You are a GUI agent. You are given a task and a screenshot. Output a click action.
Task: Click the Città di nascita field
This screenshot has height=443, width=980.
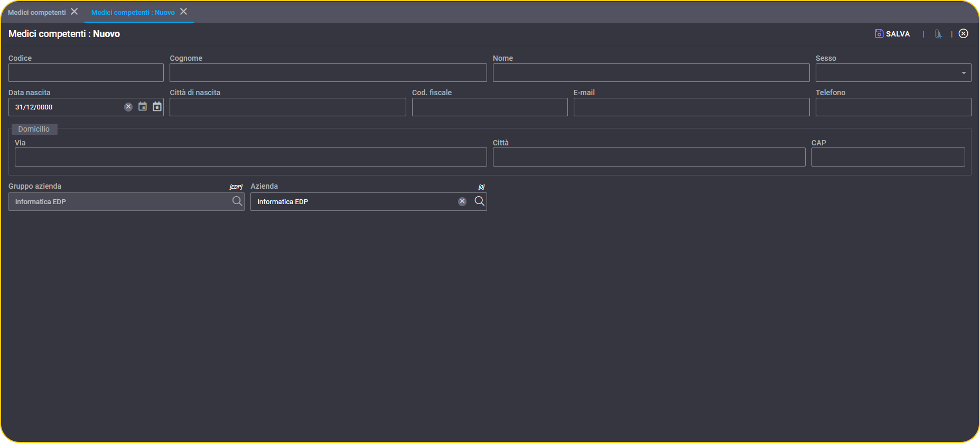288,107
